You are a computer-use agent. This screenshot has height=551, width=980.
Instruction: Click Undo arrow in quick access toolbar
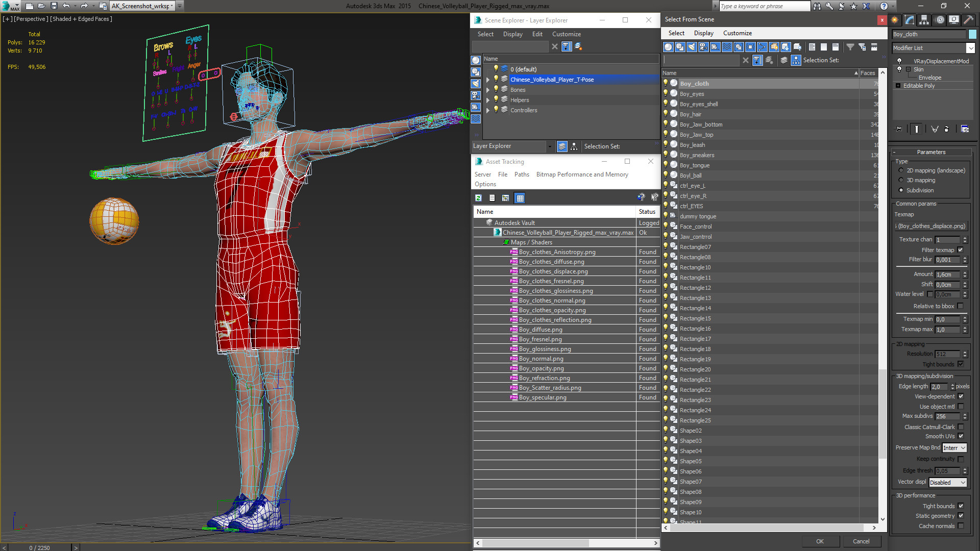click(x=66, y=6)
